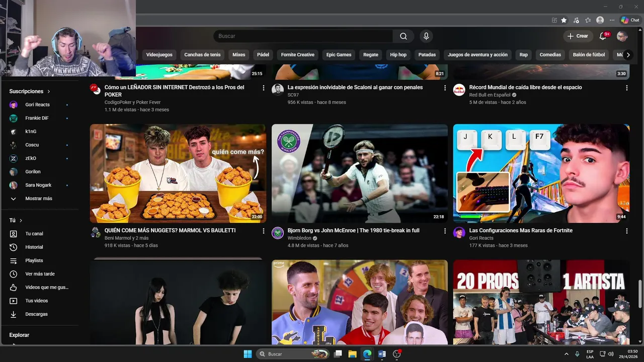Open Red Bull channel avatar icon
The image size is (644, 362).
(459, 89)
